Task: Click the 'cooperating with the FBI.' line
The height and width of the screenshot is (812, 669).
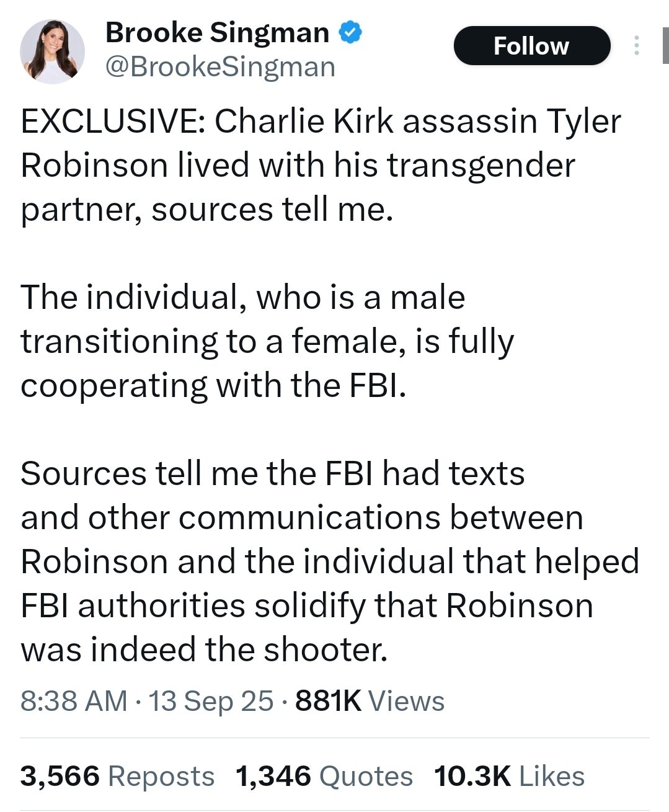Action: pyautogui.click(x=213, y=385)
